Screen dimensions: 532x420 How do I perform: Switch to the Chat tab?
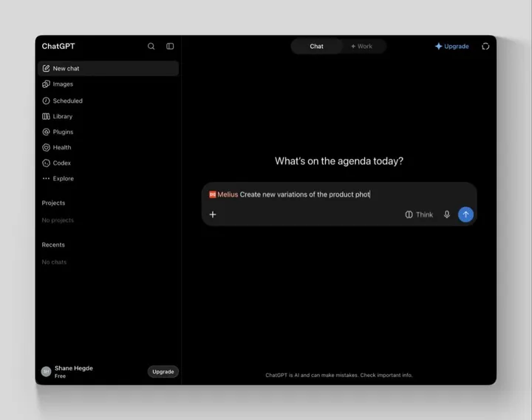tap(316, 47)
